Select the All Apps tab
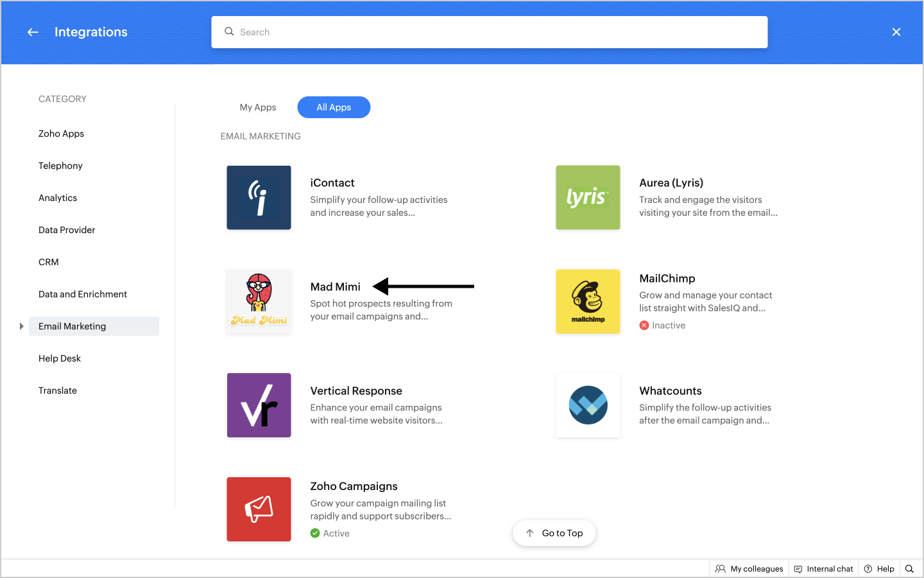This screenshot has width=924, height=578. [x=334, y=107]
